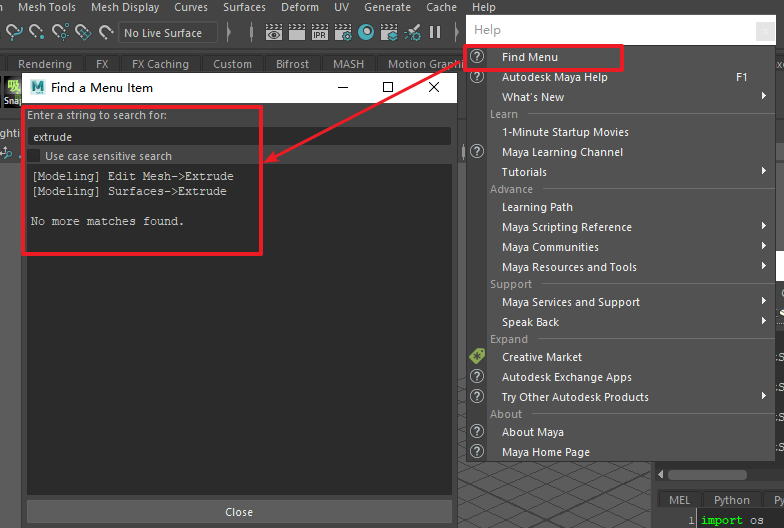The width and height of the screenshot is (784, 528).
Task: Expand Maya Services and Support submenu arrow
Action: pyautogui.click(x=764, y=300)
